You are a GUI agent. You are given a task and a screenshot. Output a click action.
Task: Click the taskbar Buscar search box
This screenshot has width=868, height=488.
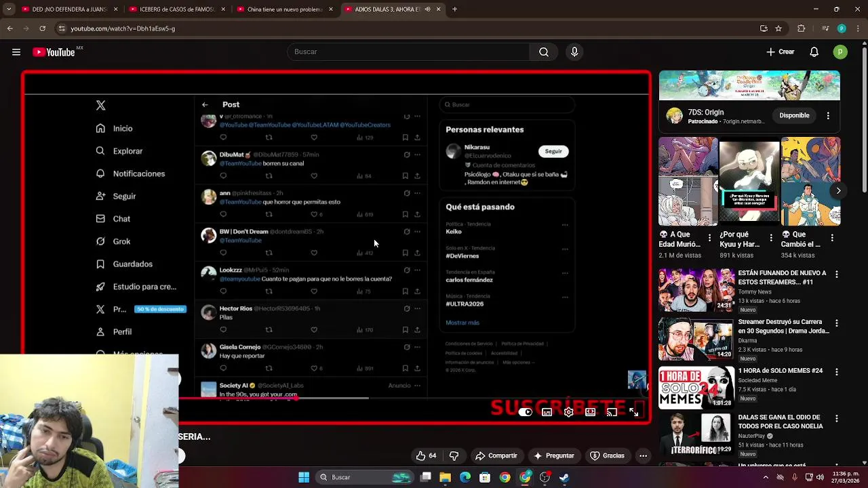365,477
